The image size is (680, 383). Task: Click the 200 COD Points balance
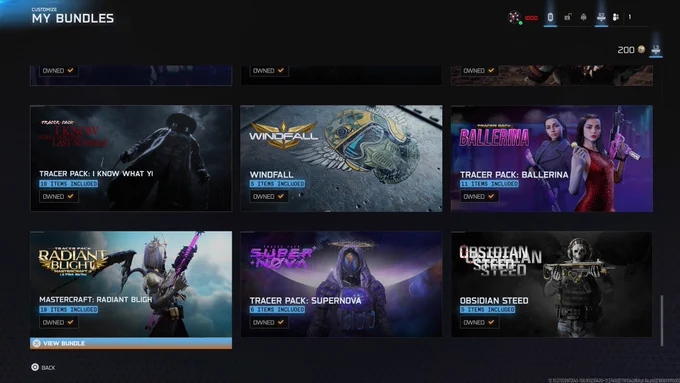pyautogui.click(x=626, y=50)
